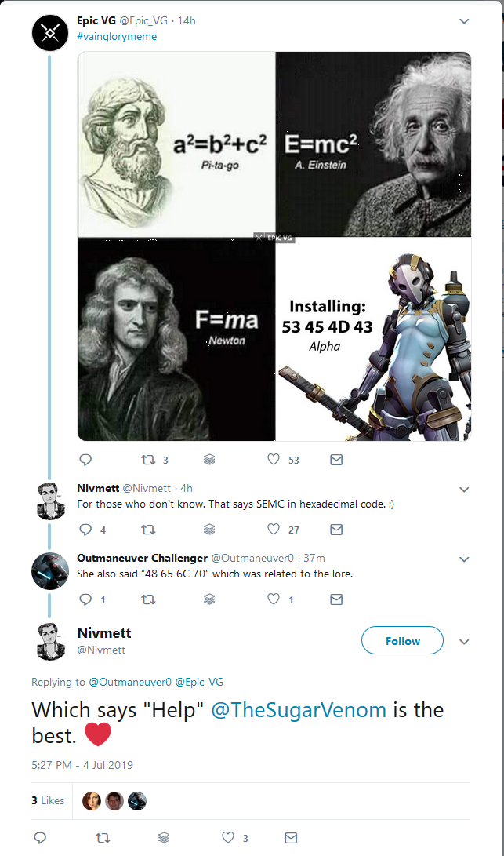Expand options for Nivmett's first reply
Screen dimensions: 504x856
464,490
